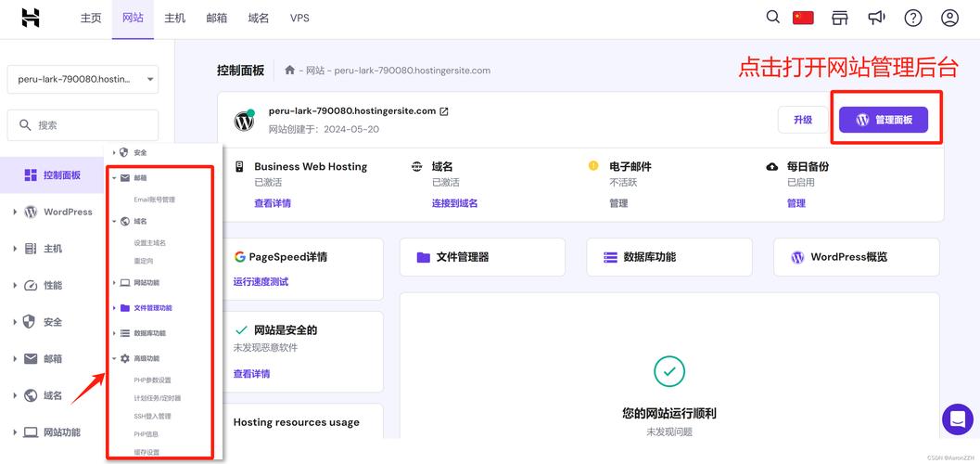Select the 网站 top tab
Image resolution: width=980 pixels, height=464 pixels.
133,19
